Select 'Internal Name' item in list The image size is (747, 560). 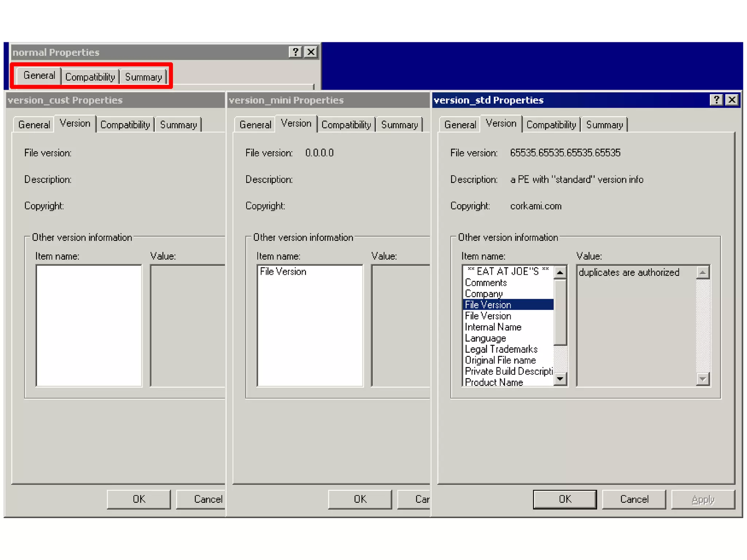click(x=493, y=327)
